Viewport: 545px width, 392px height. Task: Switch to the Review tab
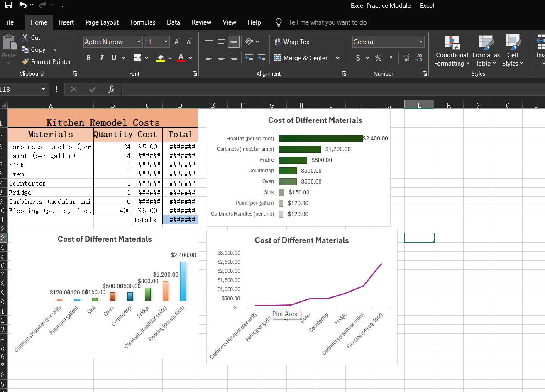[x=201, y=22]
